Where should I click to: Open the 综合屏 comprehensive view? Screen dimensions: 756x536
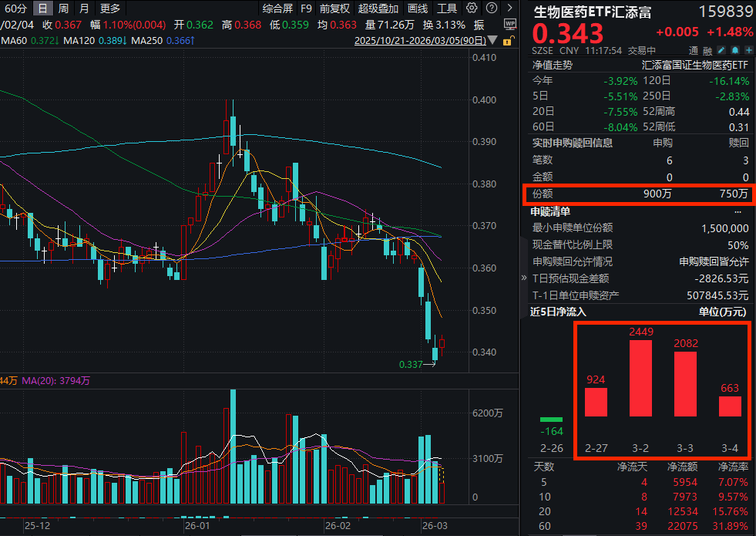tap(276, 8)
